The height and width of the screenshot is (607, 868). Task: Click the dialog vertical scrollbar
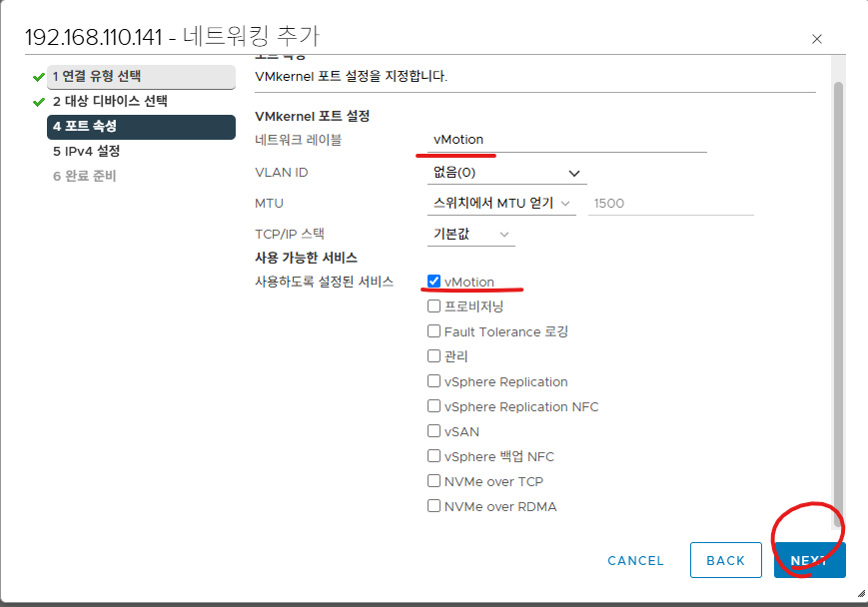(839, 304)
